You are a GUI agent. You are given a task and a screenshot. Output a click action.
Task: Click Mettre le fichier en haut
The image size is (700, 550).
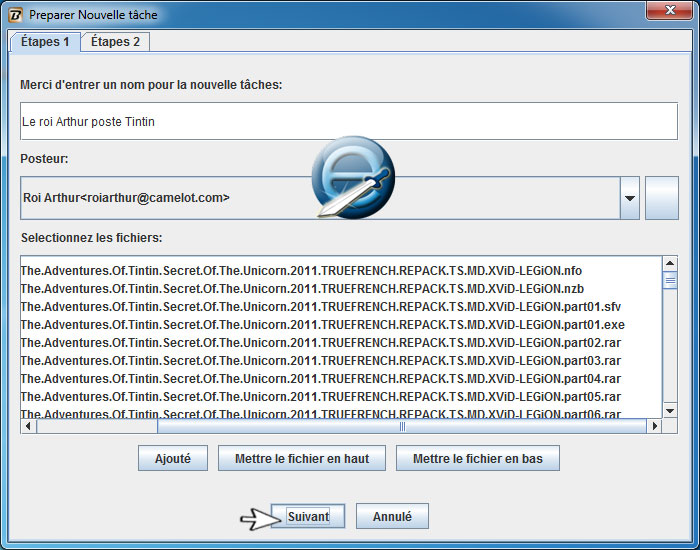tap(302, 458)
